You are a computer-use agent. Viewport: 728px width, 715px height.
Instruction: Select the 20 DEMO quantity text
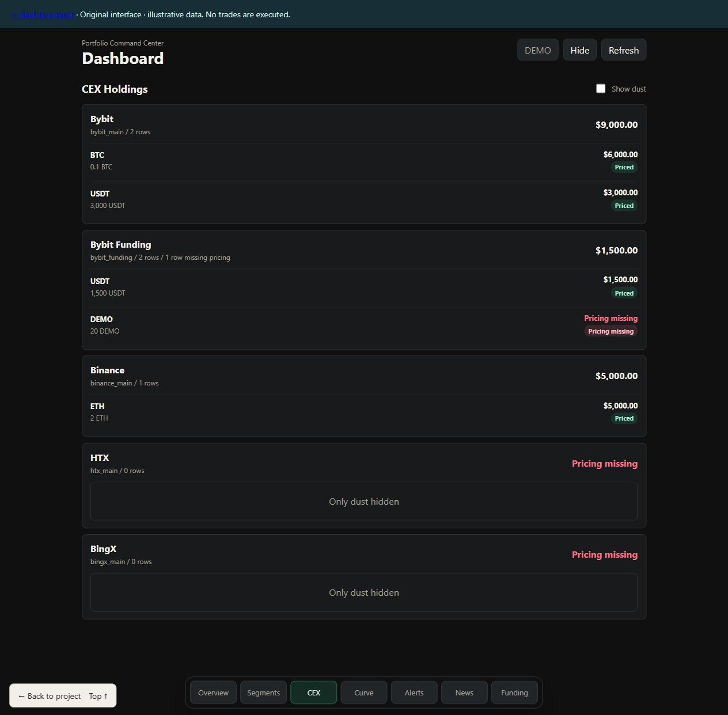coord(105,331)
